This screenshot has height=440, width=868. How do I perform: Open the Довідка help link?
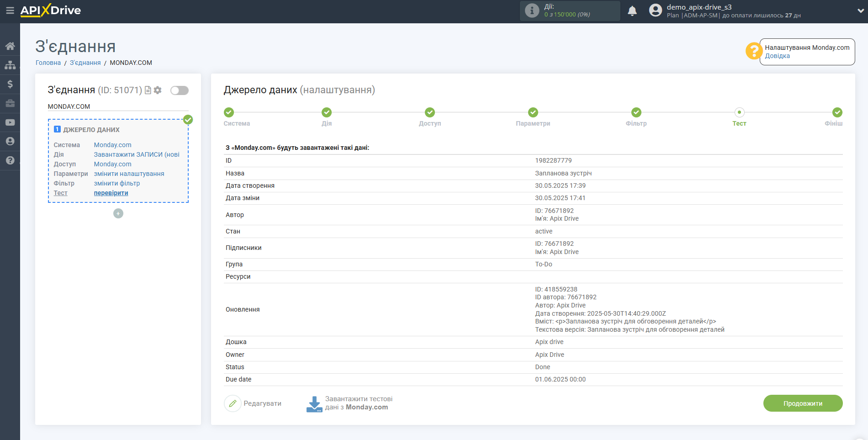tap(777, 56)
